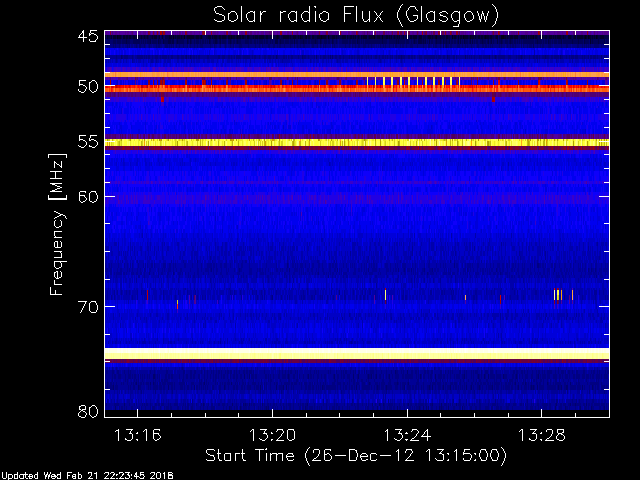This screenshot has height=480, width=640.
Task: Click the plot title "Solar radio Flux (Glasgow)"
Action: point(356,16)
